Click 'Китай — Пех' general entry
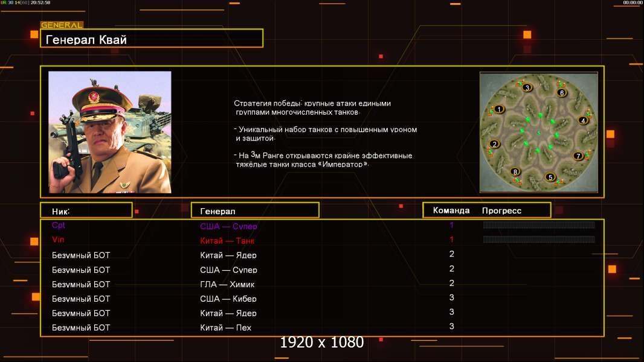Screen dimensions: 644x362 225,328
